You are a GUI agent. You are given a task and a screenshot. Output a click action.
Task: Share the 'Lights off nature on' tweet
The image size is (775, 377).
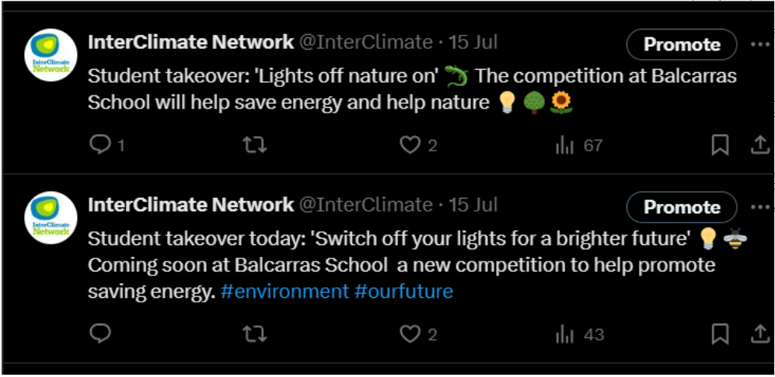pyautogui.click(x=760, y=145)
